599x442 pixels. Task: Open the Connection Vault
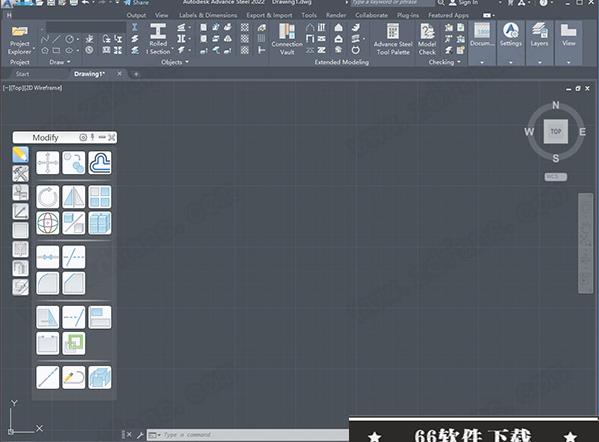(287, 39)
